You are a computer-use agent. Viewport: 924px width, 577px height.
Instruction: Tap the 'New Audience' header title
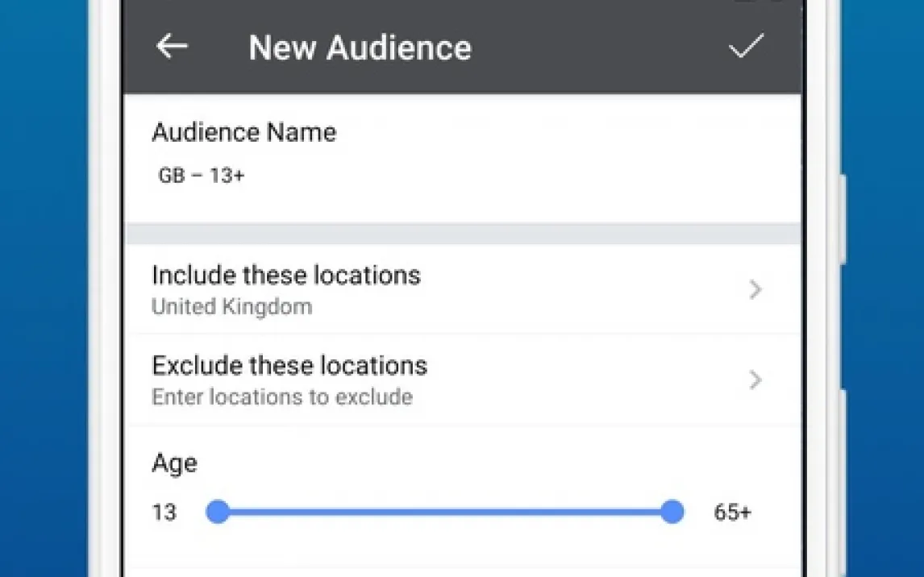coord(360,48)
